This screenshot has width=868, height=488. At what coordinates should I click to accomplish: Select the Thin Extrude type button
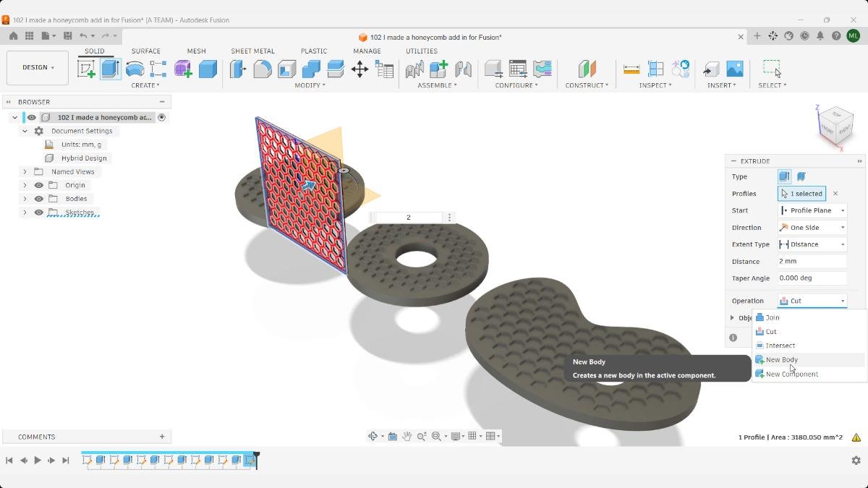point(801,176)
